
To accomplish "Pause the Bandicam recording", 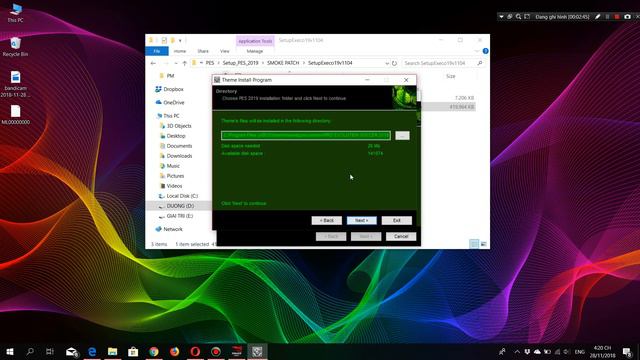I will click(607, 17).
